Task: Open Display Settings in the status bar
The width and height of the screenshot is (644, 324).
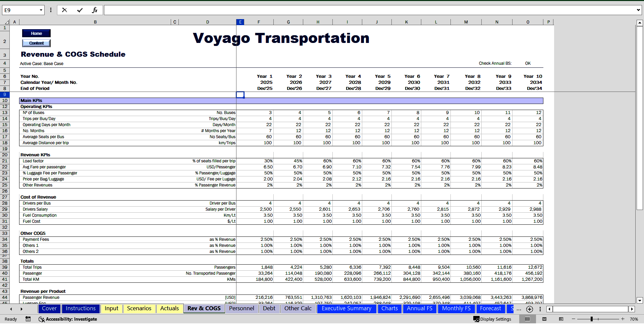Action: click(492, 319)
